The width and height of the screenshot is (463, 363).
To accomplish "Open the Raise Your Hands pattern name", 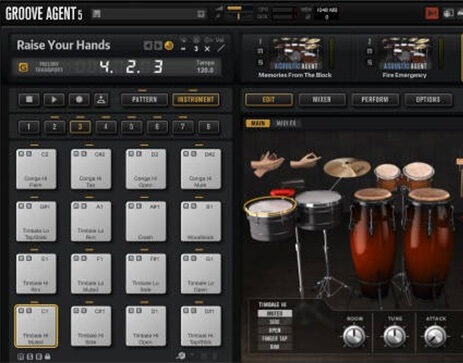I will pyautogui.click(x=63, y=45).
